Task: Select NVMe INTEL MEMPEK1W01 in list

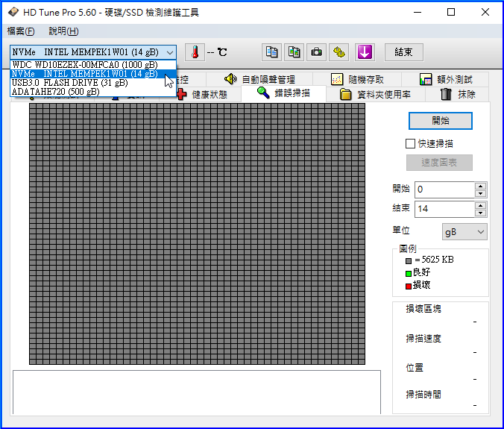Action: pyautogui.click(x=93, y=74)
